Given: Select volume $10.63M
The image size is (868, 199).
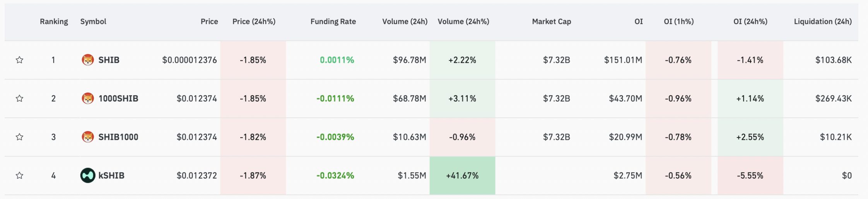Looking at the screenshot, I should pos(410,137).
